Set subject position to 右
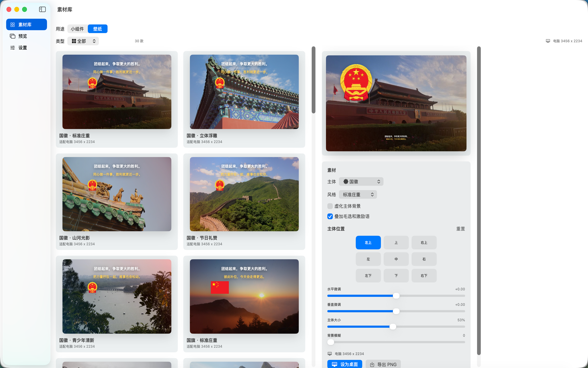This screenshot has height=368, width=588. (x=424, y=259)
